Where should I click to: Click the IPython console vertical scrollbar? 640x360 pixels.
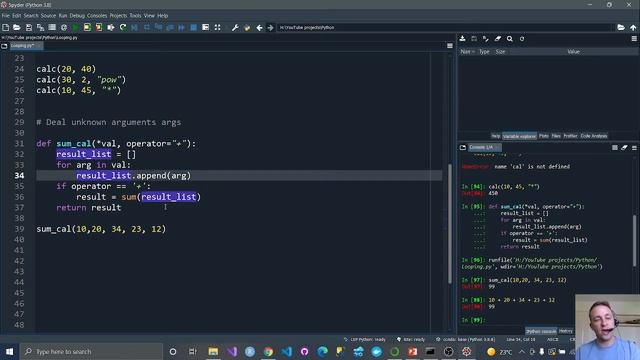(x=635, y=241)
